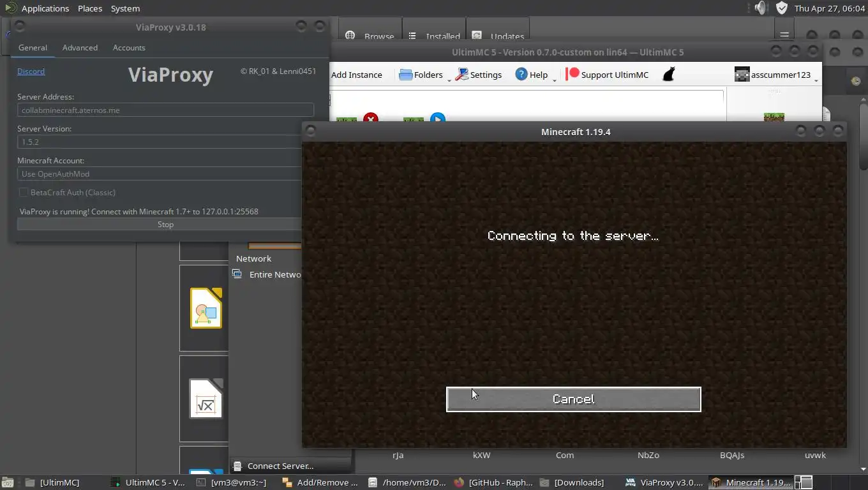Click the UltimMC Help question mark icon

tap(521, 75)
